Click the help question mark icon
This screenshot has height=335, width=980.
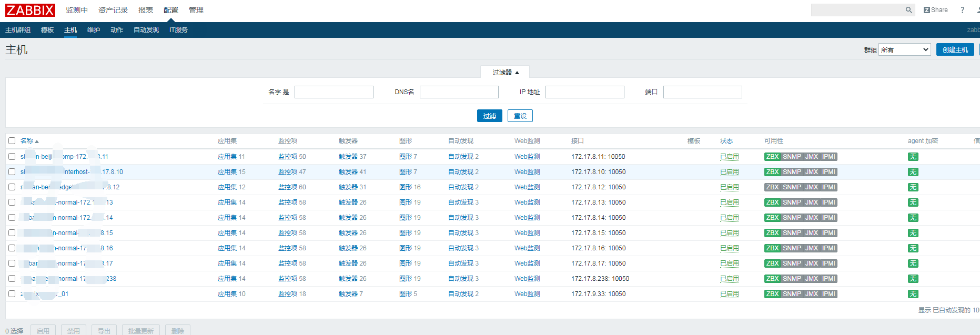coord(962,10)
